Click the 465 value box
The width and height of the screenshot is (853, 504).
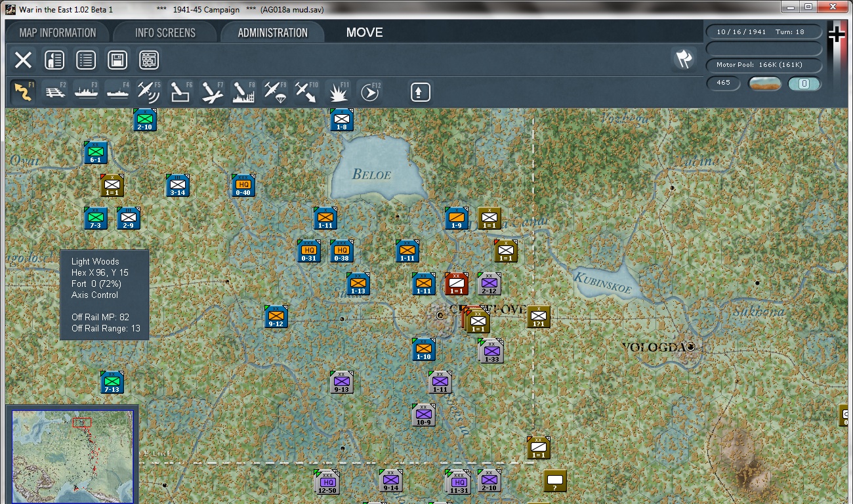pyautogui.click(x=724, y=83)
